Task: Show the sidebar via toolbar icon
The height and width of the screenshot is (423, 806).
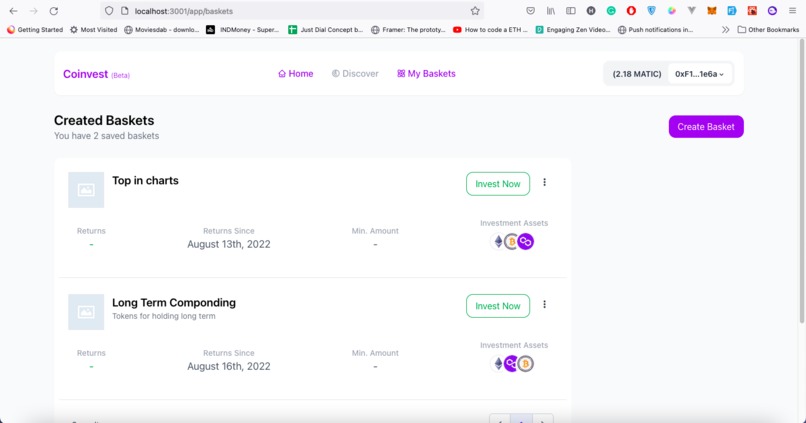Action: coord(571,11)
